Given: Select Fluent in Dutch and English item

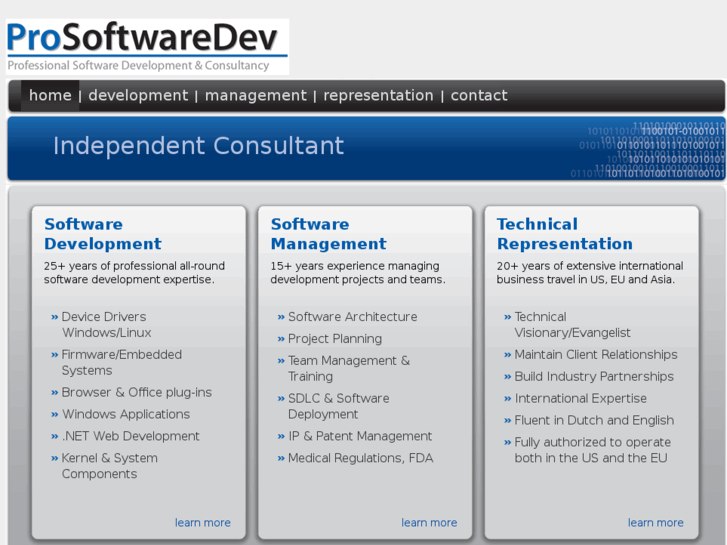Looking at the screenshot, I should [594, 420].
